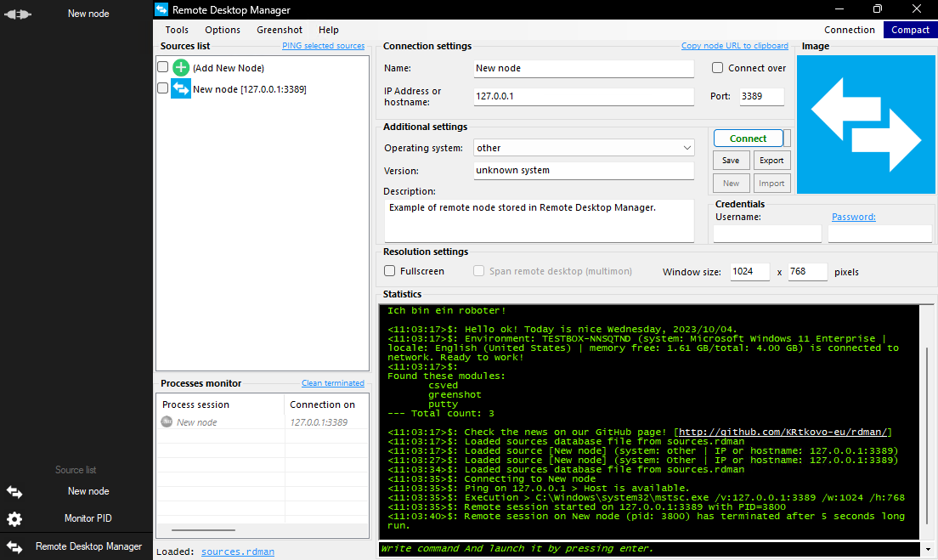Enable the Fullscreen checkbox

[389, 270]
